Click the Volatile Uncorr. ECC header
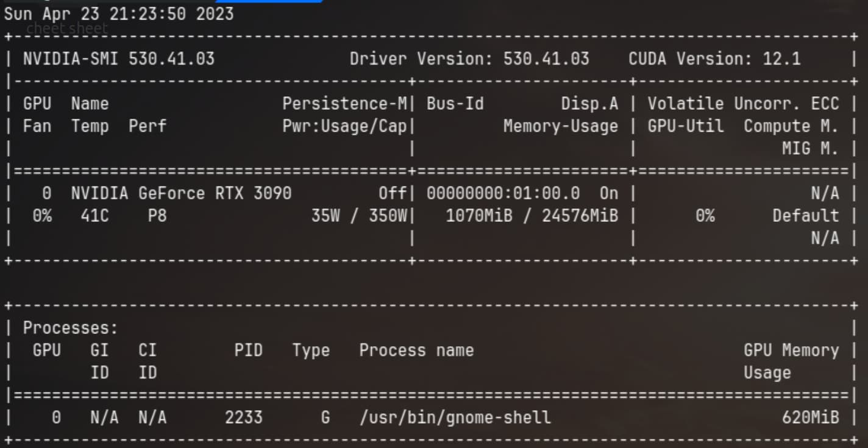Screen dimensions: 868x448 point(743,104)
